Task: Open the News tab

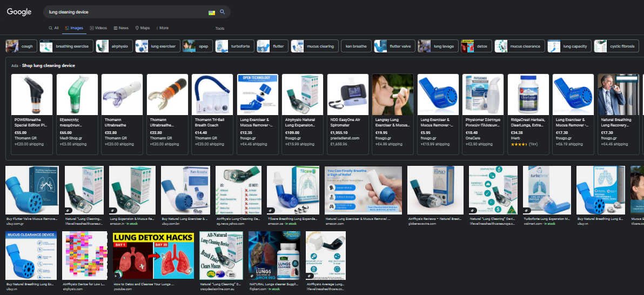Action: [x=121, y=28]
